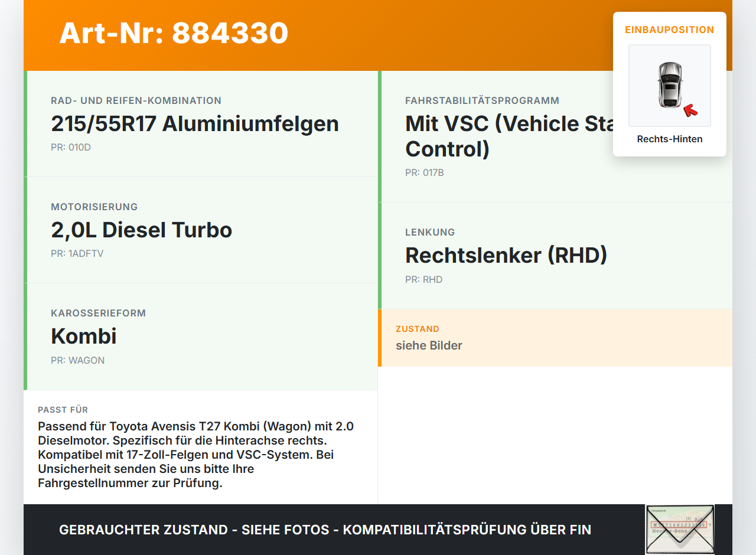The height and width of the screenshot is (555, 756).
Task: Click the envelope vehicle registration thumbnail
Action: [680, 530]
